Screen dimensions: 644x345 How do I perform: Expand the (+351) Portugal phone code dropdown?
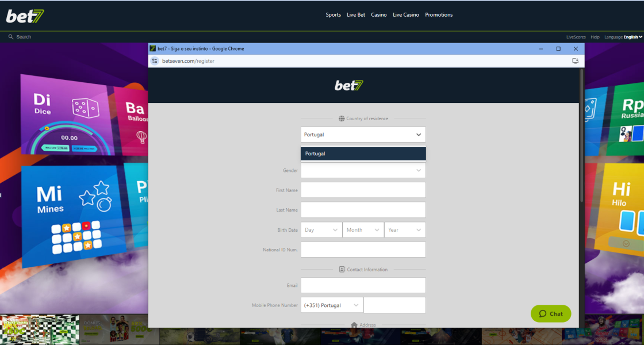(332, 305)
